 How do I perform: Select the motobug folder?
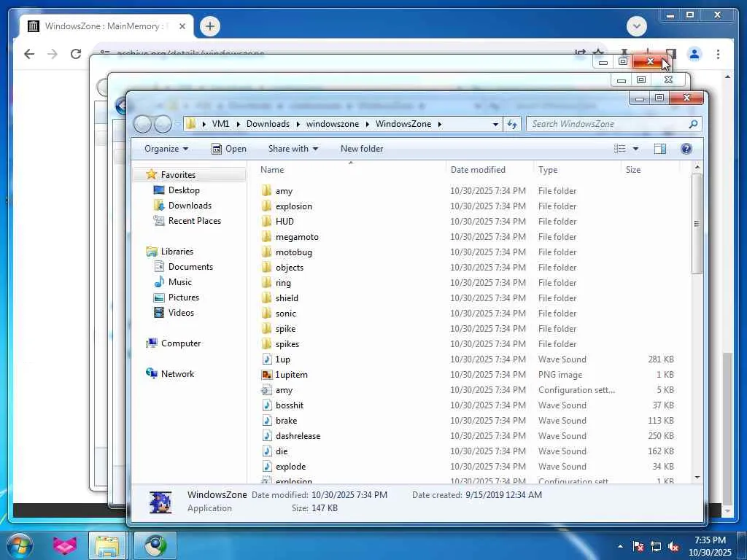(293, 252)
